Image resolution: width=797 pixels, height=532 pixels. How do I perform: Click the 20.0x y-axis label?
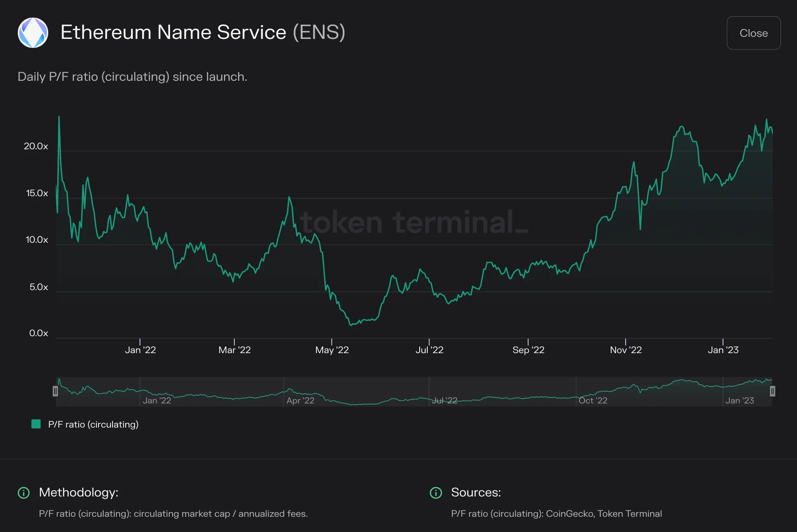(36, 146)
